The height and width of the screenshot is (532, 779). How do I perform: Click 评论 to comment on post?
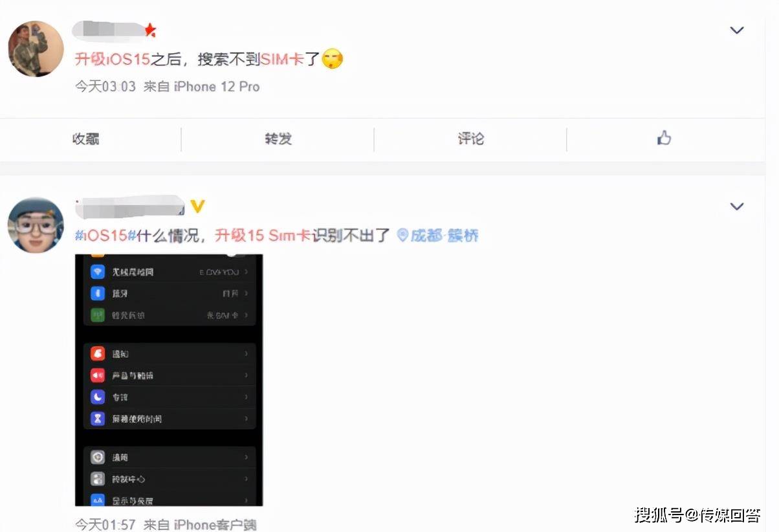470,139
